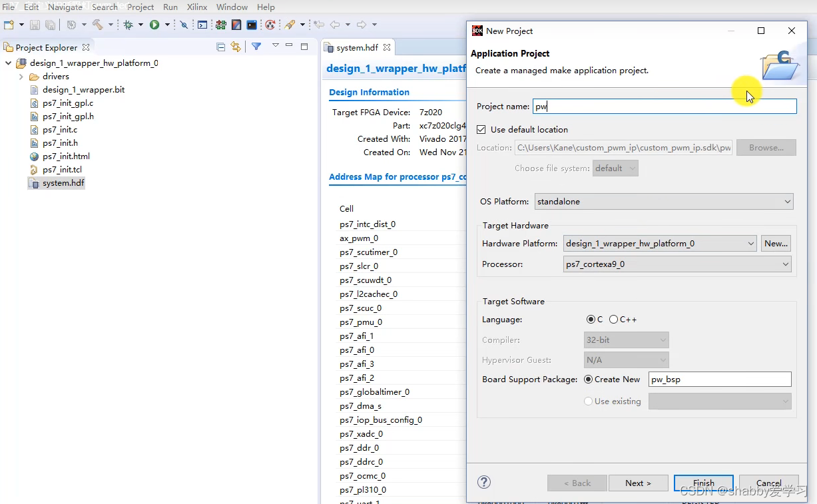The image size is (817, 504).
Task: Click the Save toolbar icon
Action: [x=35, y=25]
